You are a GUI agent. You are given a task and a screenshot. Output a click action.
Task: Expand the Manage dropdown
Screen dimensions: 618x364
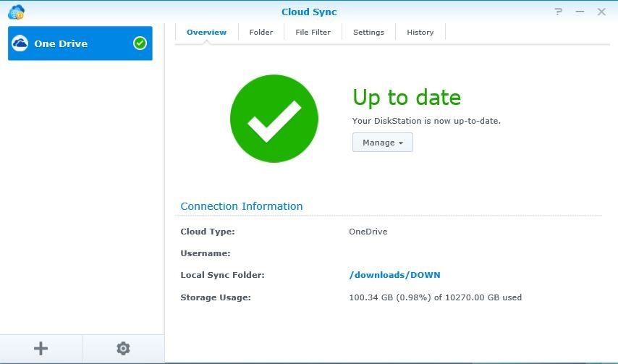tap(382, 143)
